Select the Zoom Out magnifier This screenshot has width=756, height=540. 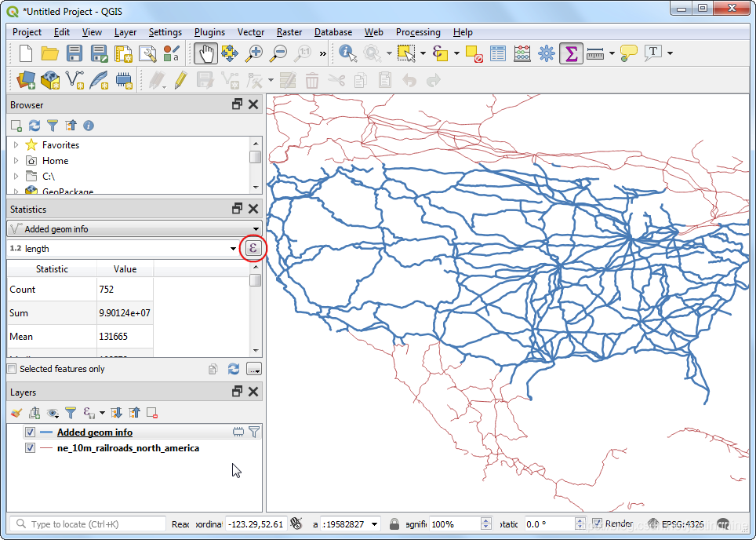tap(278, 53)
